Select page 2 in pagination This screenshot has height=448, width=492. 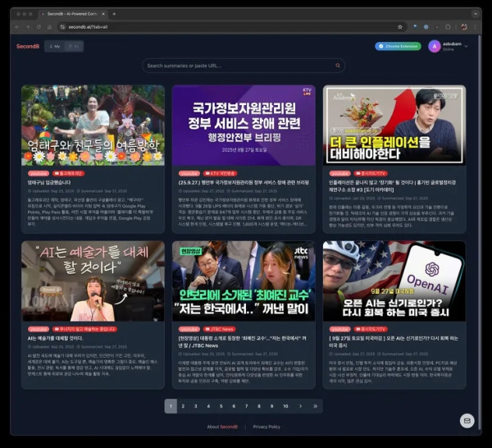[x=183, y=406]
